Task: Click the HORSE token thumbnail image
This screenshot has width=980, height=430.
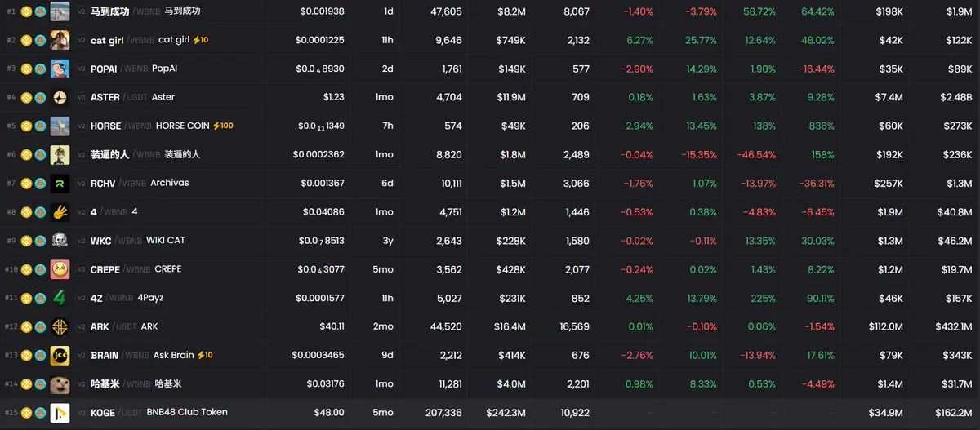Action: (60, 126)
